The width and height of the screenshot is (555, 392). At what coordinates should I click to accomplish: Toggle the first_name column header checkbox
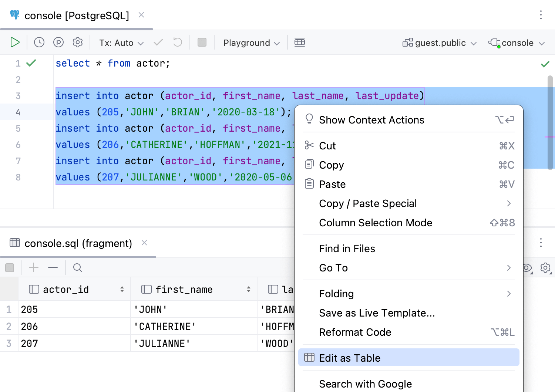146,289
